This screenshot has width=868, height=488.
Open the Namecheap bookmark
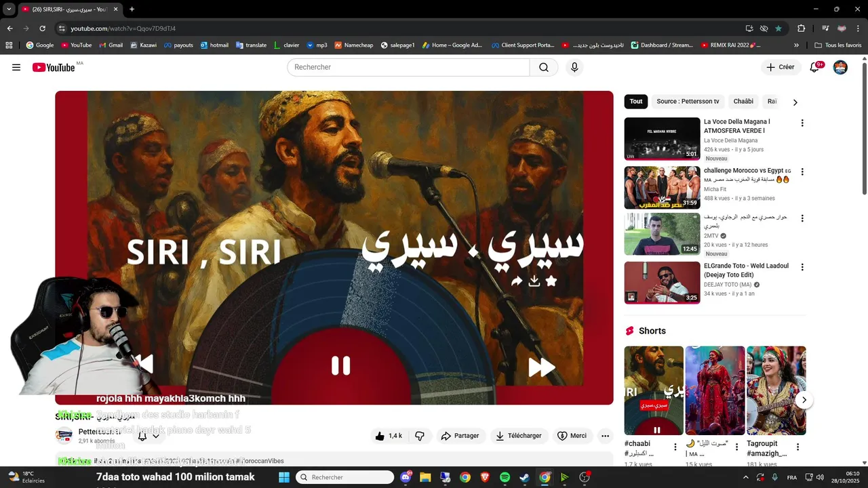click(x=353, y=45)
